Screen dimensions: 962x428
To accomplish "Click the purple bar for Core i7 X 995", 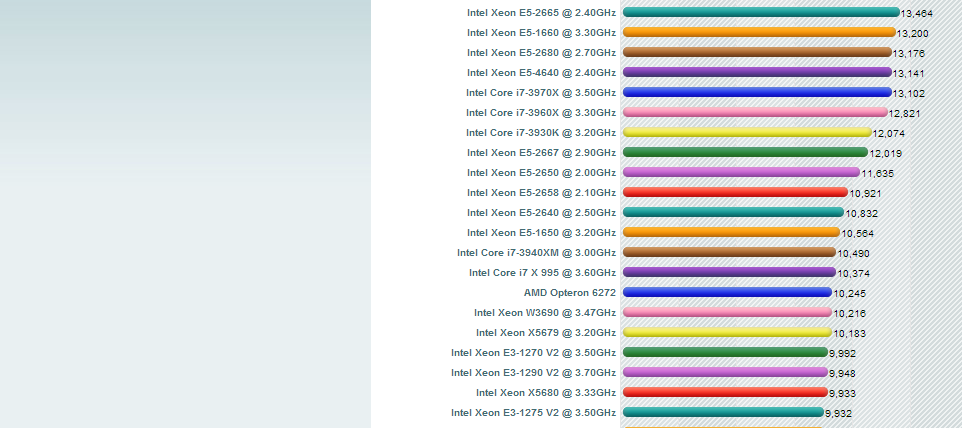I will [729, 272].
